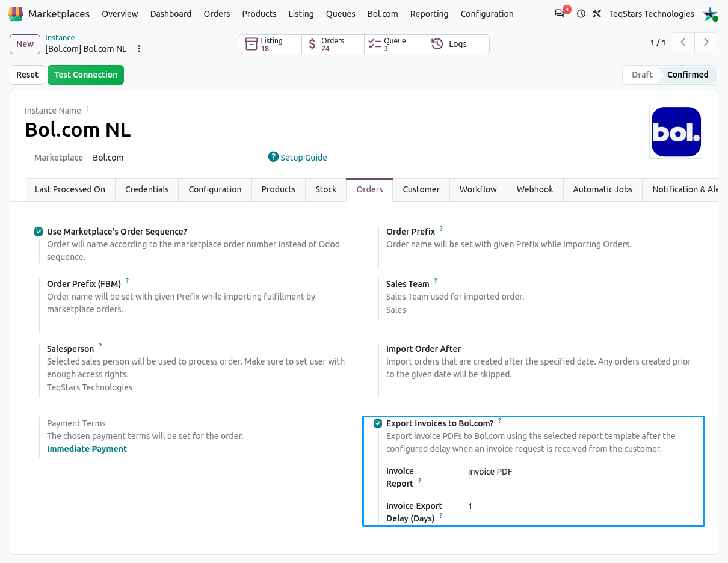Open the actions kebab menu icon
Screen dimensions: 728x563
[x=139, y=49]
